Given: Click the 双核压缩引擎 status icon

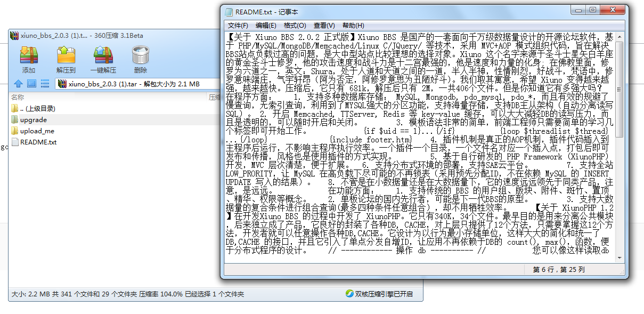Looking at the screenshot, I should click(350, 294).
